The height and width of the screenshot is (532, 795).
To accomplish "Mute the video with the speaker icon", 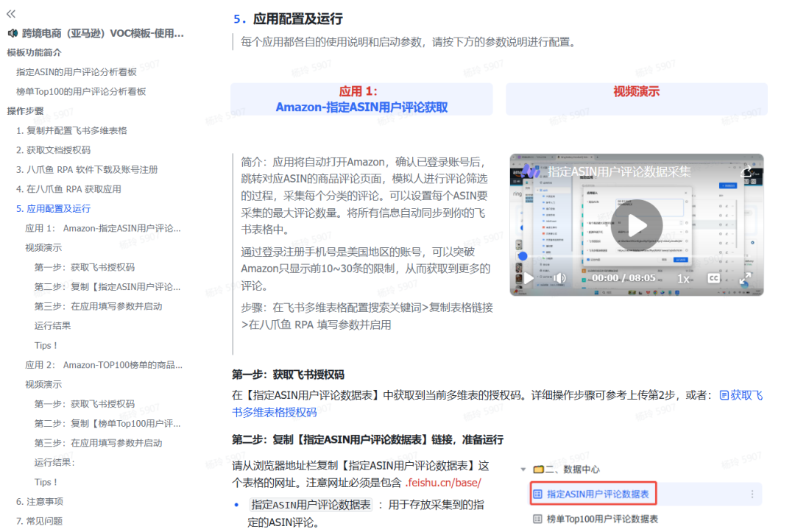I will point(560,278).
